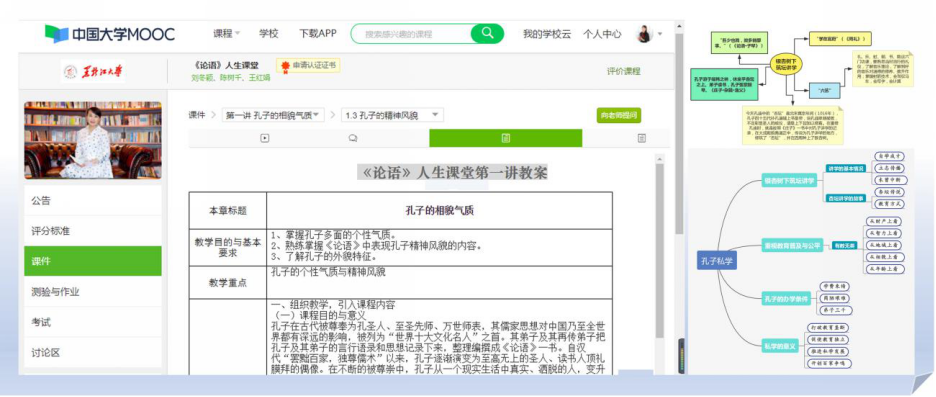The width and height of the screenshot is (936, 397).
Task: Click the lesson plan vertical scrollbar
Action: pyautogui.click(x=660, y=251)
